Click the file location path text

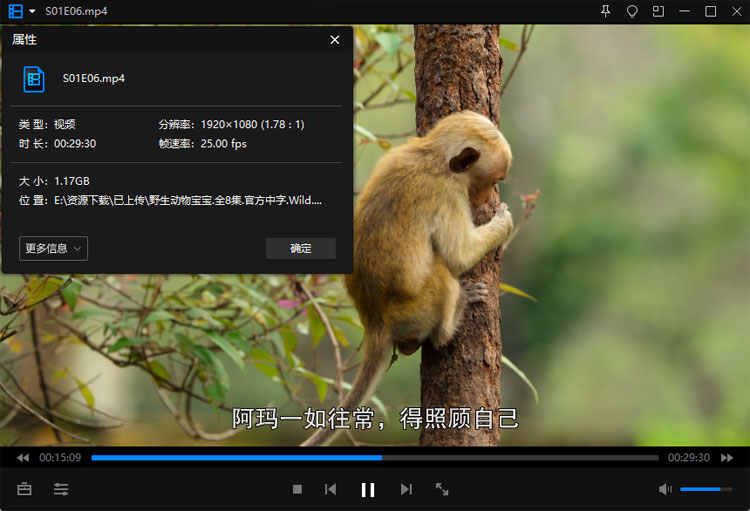pyautogui.click(x=188, y=200)
